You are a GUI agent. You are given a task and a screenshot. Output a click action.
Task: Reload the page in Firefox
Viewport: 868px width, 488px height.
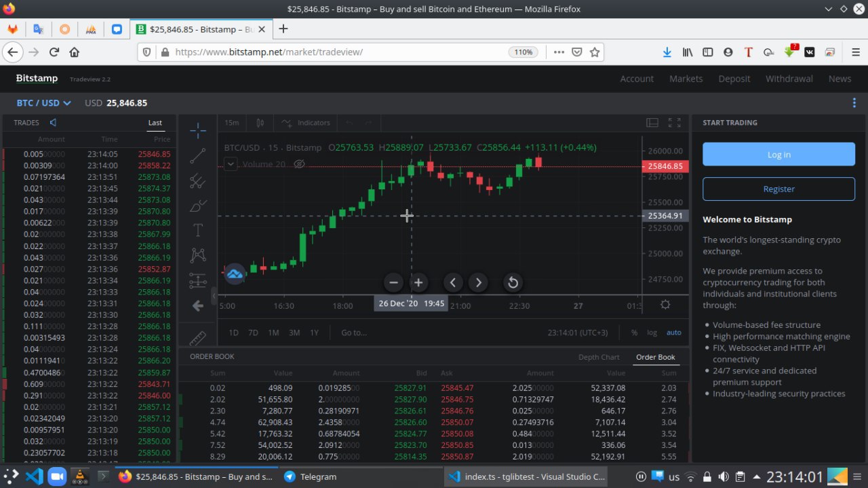click(x=54, y=52)
